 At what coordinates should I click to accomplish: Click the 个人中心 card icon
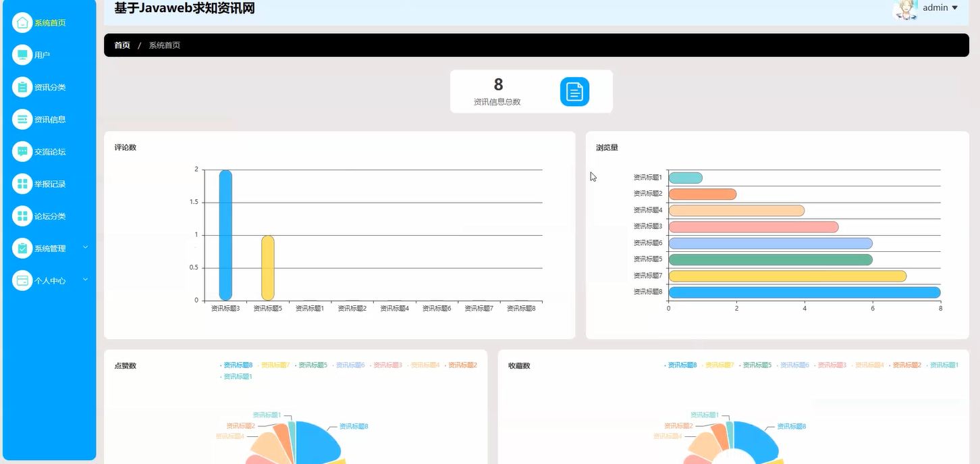pyautogui.click(x=22, y=280)
